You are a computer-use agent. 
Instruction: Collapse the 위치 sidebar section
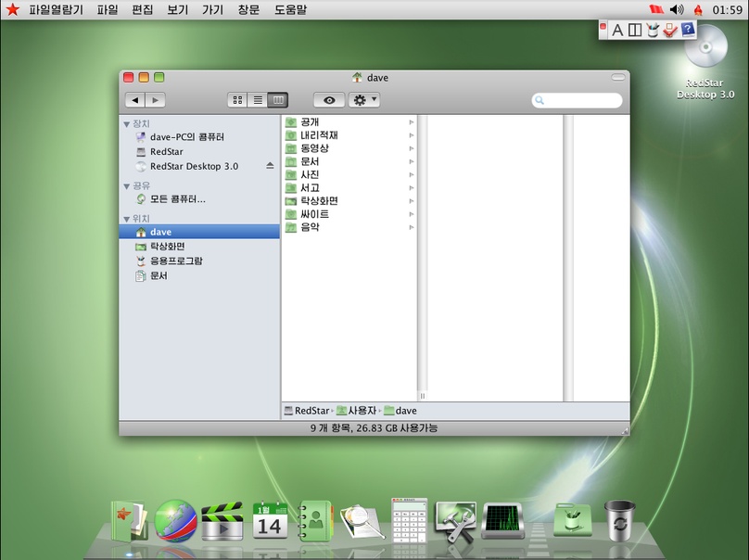127,219
